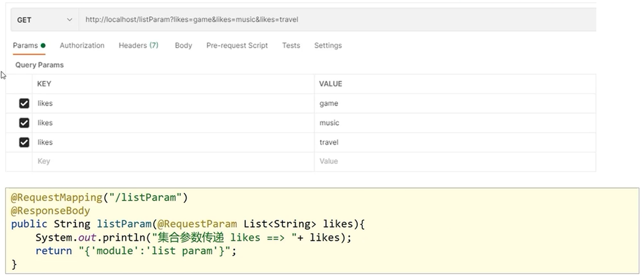Click the empty Value placeholder field
This screenshot has height=277, width=644.
click(455, 161)
